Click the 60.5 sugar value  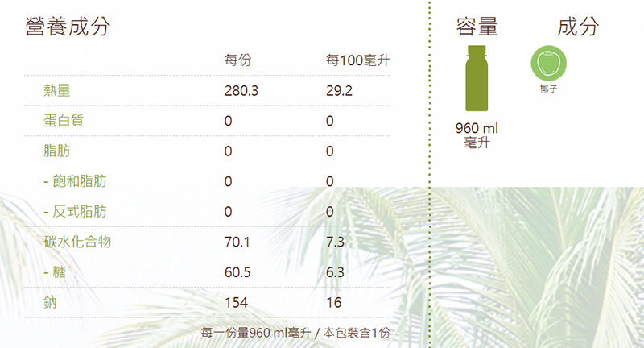237,272
